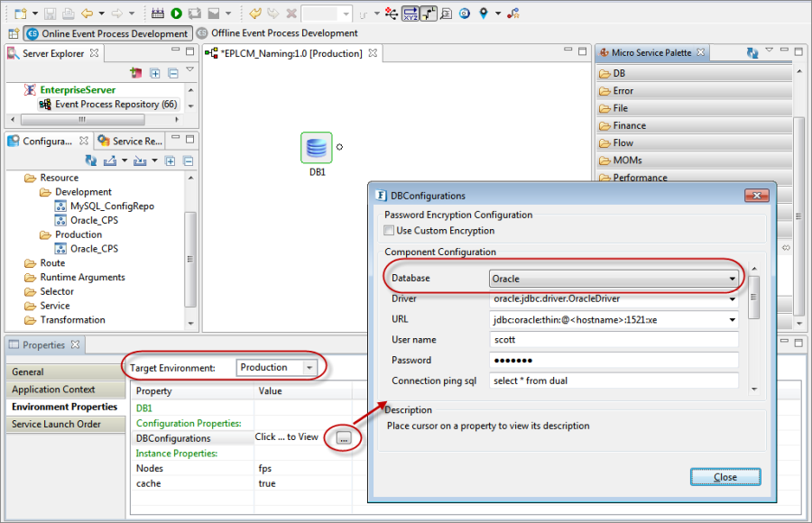The width and height of the screenshot is (812, 523).
Task: Click the yellow Undo arrow icon
Action: click(x=254, y=14)
